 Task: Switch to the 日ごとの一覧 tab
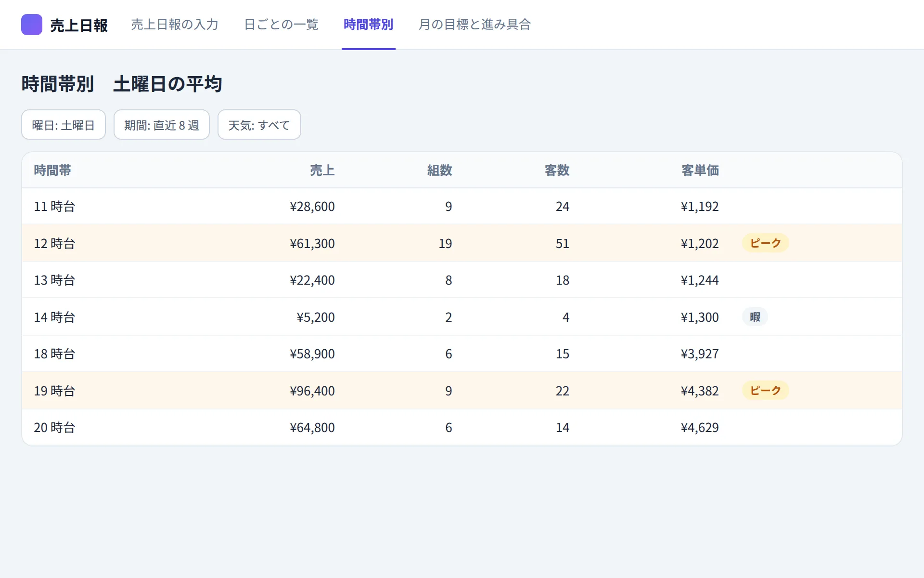coord(281,25)
